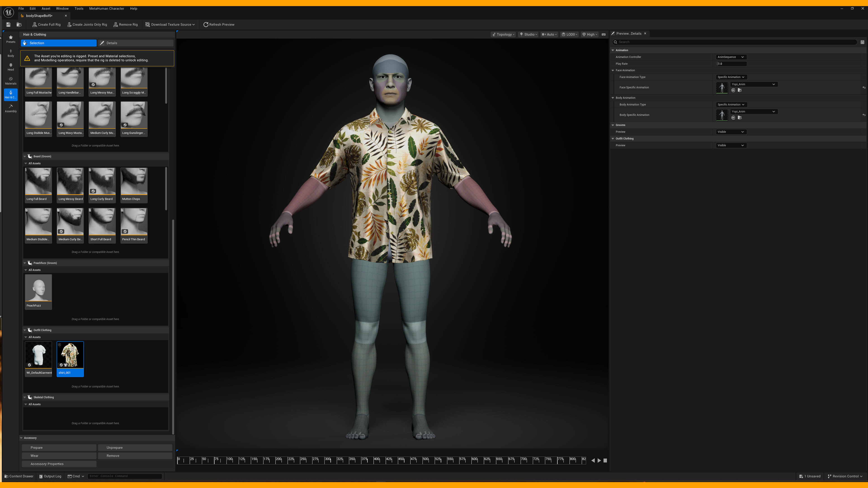Image resolution: width=868 pixels, height=488 pixels.
Task: Click the Play Rate value field
Action: [731, 64]
